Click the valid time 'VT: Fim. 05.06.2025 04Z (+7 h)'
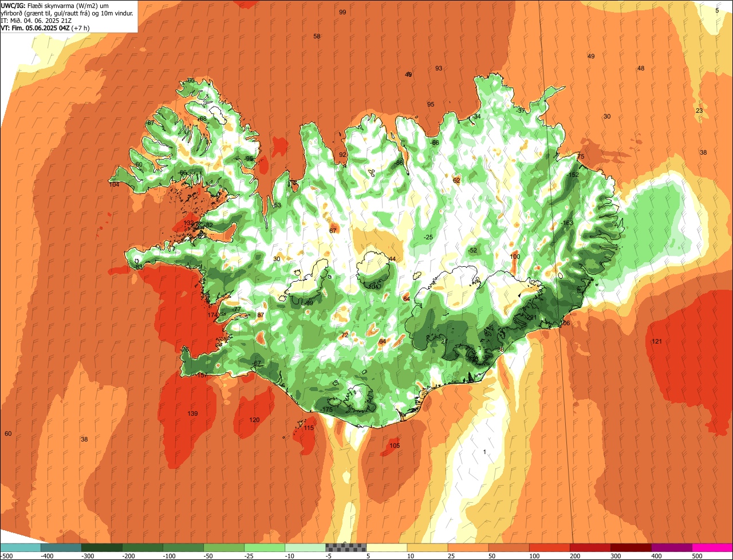 point(45,27)
